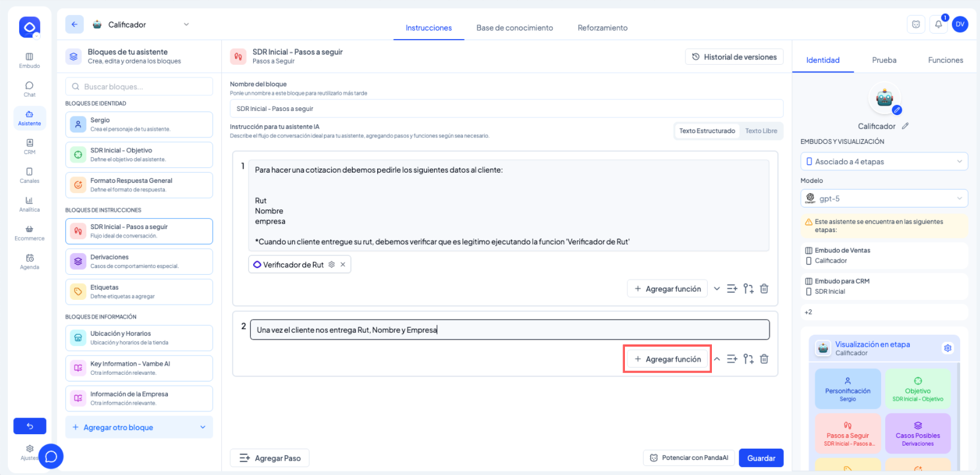Edit the Calificador name pencil icon
Viewport: 980px width, 475px height.
point(905,127)
